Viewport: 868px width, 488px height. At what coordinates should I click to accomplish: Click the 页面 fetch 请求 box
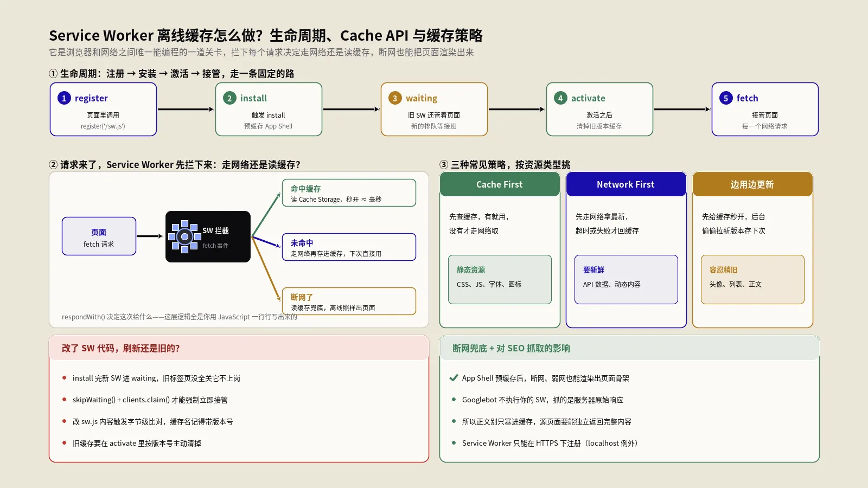point(99,236)
